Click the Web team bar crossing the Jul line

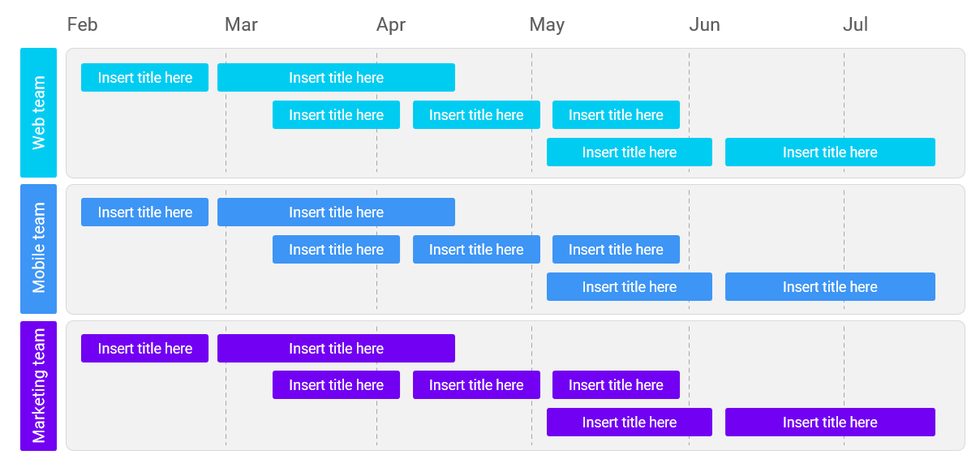830,152
